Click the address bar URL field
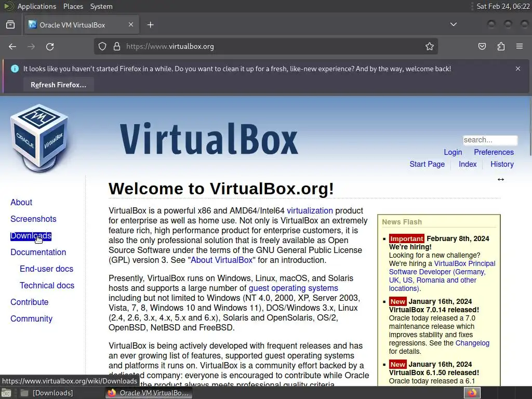This screenshot has height=399, width=532. (x=266, y=46)
